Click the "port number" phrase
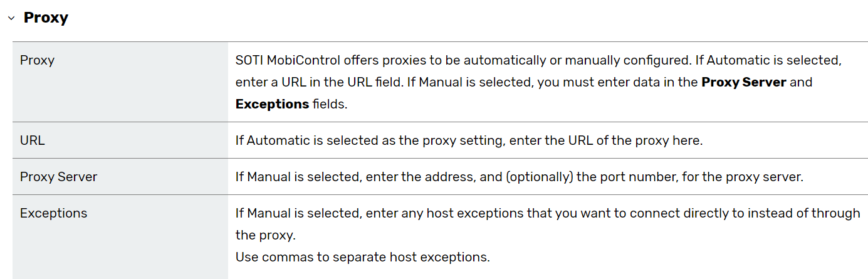This screenshot has height=279, width=868. pos(645,177)
